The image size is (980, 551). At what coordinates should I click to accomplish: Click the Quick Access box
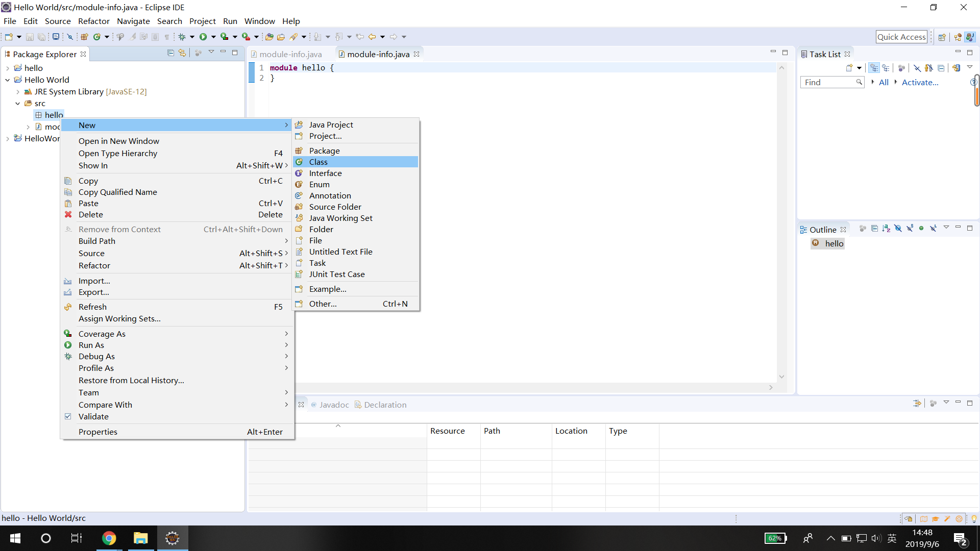pyautogui.click(x=901, y=37)
